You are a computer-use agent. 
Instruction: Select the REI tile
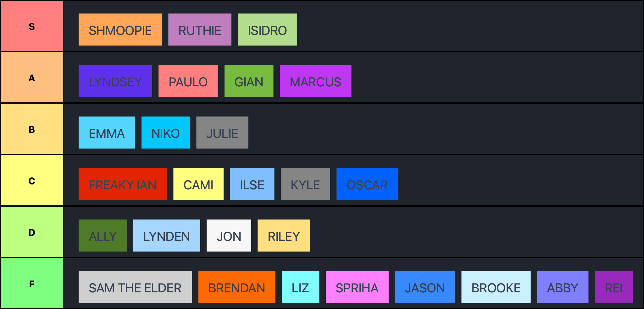[613, 287]
